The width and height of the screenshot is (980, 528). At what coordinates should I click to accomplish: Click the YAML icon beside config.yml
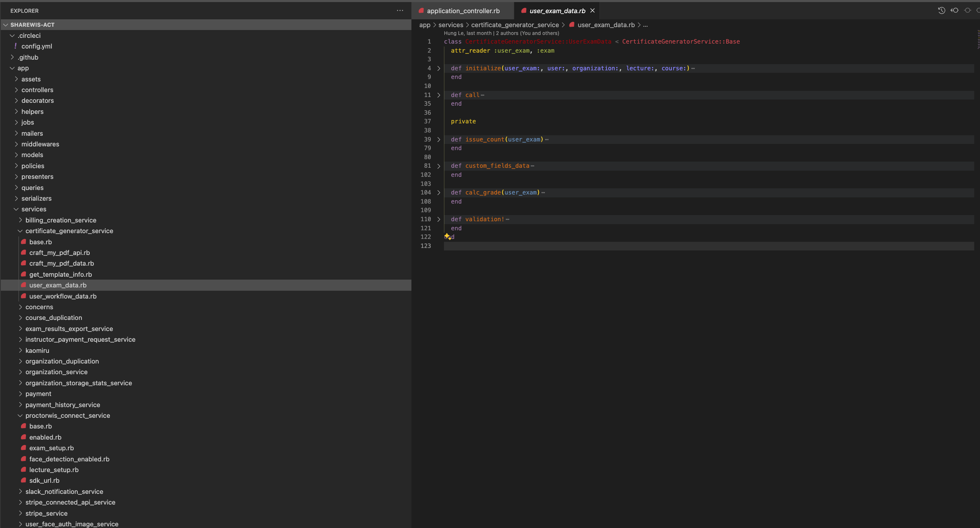click(15, 46)
